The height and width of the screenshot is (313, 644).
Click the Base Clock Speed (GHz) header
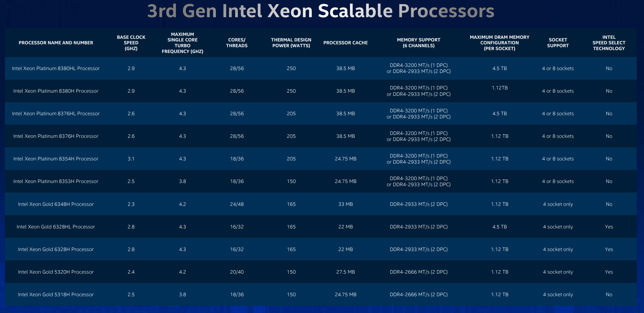(131, 43)
